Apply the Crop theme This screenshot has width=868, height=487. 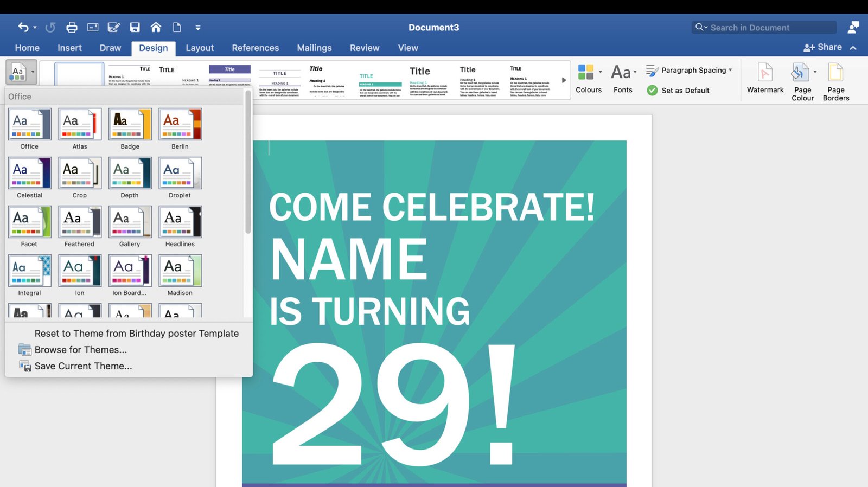(x=80, y=173)
